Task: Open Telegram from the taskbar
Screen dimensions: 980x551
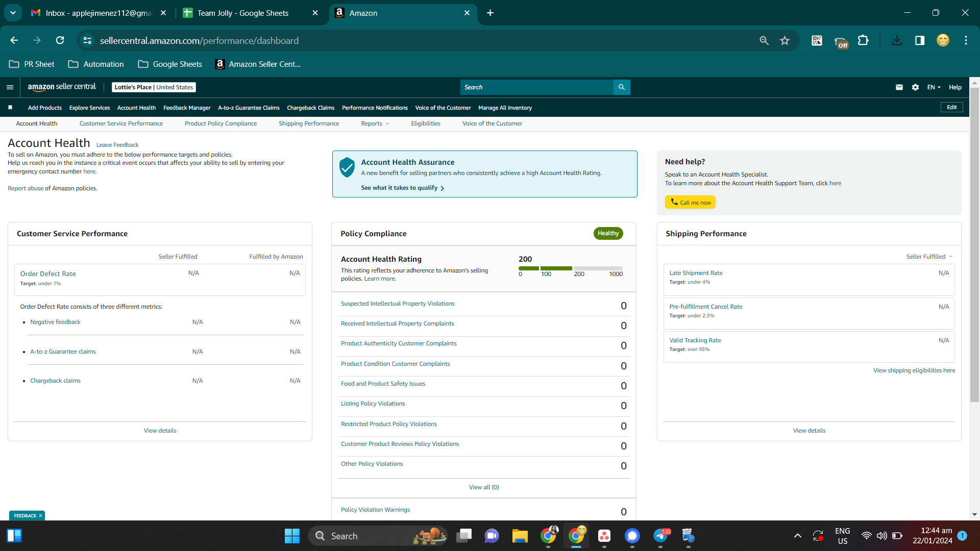Action: pyautogui.click(x=660, y=536)
